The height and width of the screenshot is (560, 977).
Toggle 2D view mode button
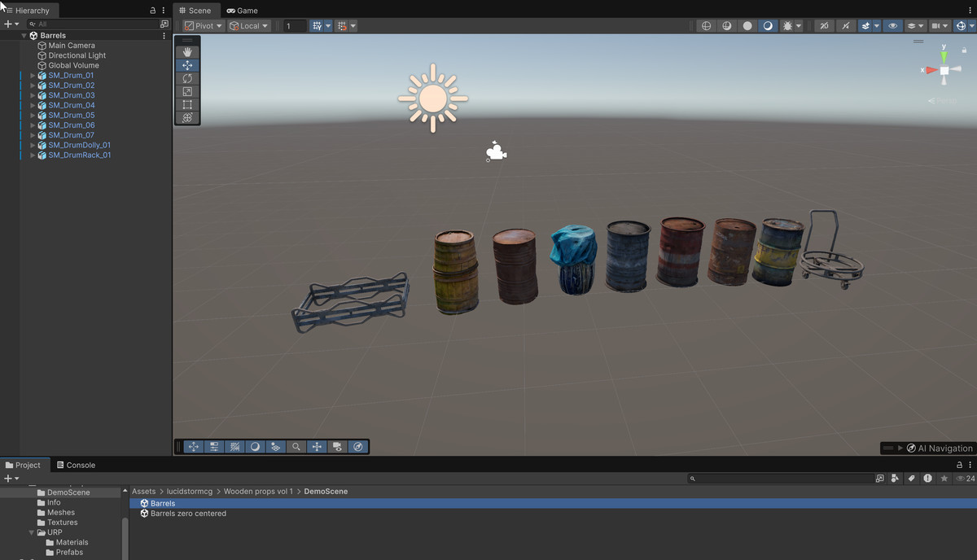tap(824, 26)
